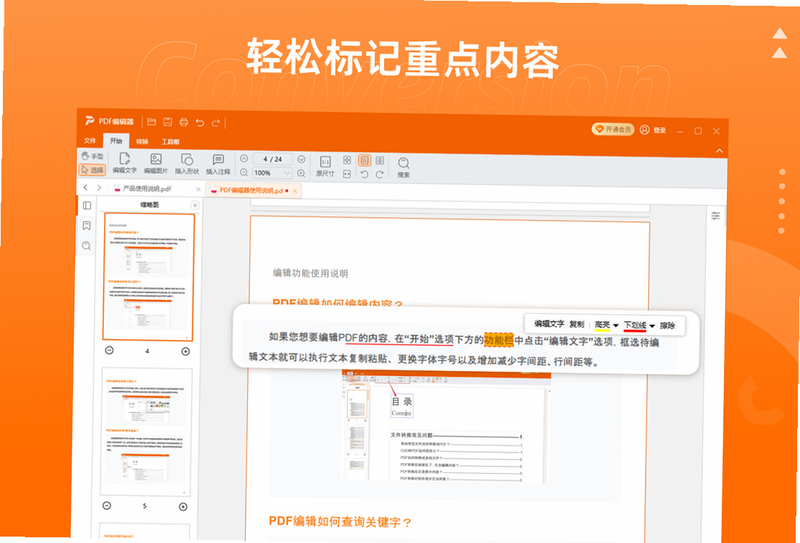Open the bookmarks sidebar panel

[x=87, y=226]
